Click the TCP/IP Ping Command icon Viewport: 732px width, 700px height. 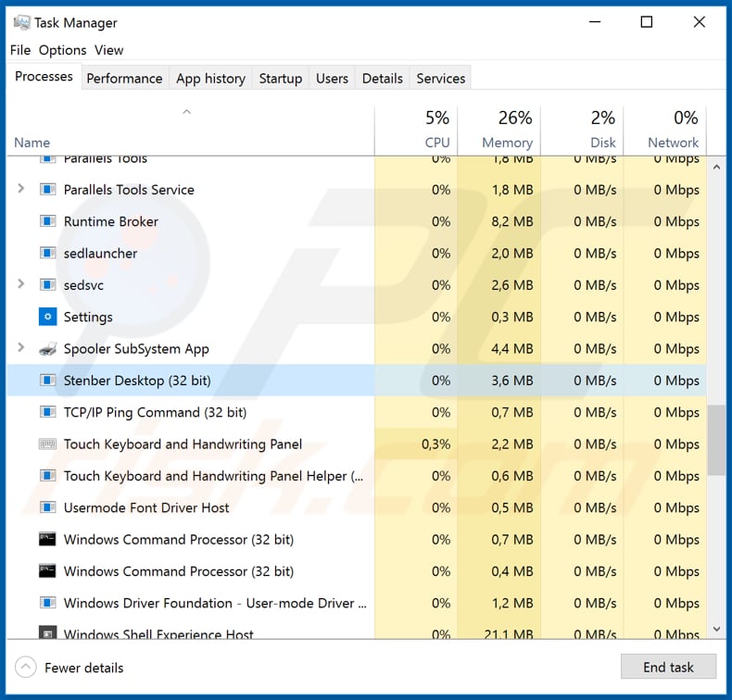click(x=47, y=412)
